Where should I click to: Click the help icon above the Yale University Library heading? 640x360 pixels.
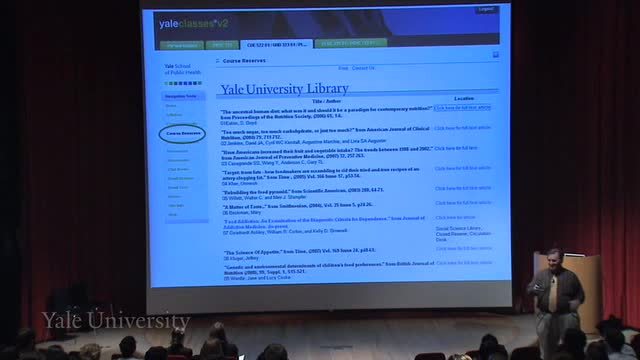[x=496, y=54]
